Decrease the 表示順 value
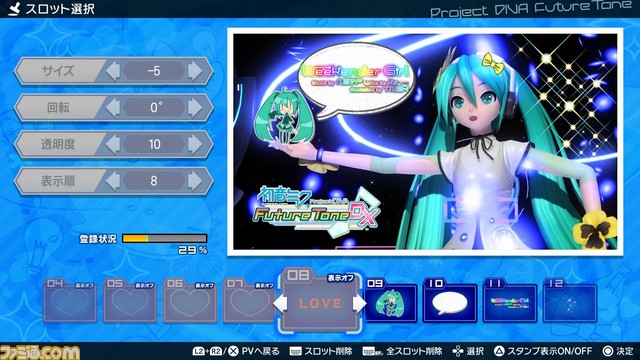 point(113,181)
